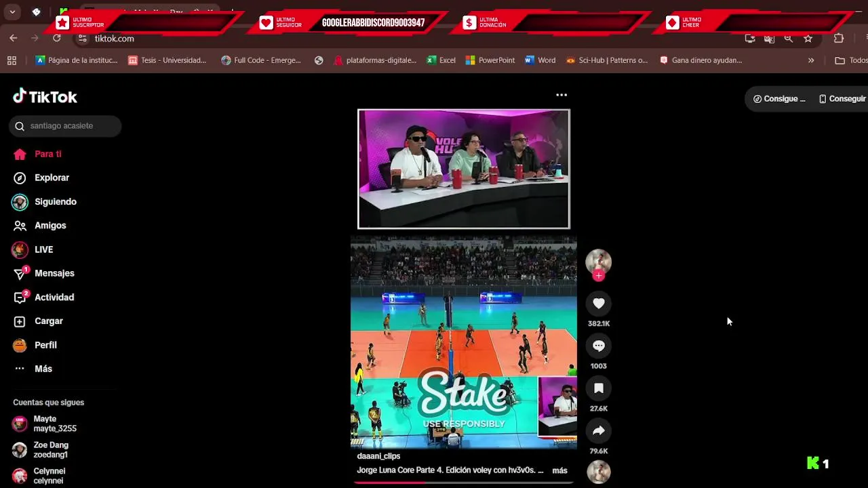The image size is (868, 488).
Task: Follow creator with the red plus button
Action: pyautogui.click(x=598, y=275)
